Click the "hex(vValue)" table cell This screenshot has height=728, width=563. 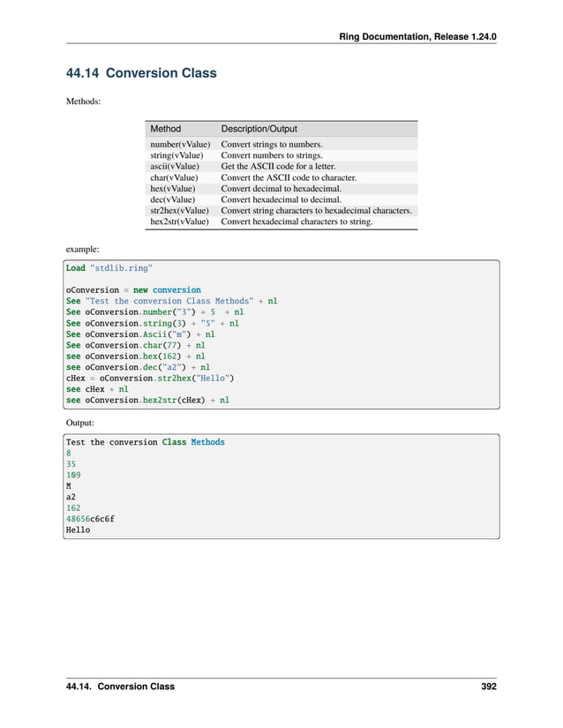point(173,189)
